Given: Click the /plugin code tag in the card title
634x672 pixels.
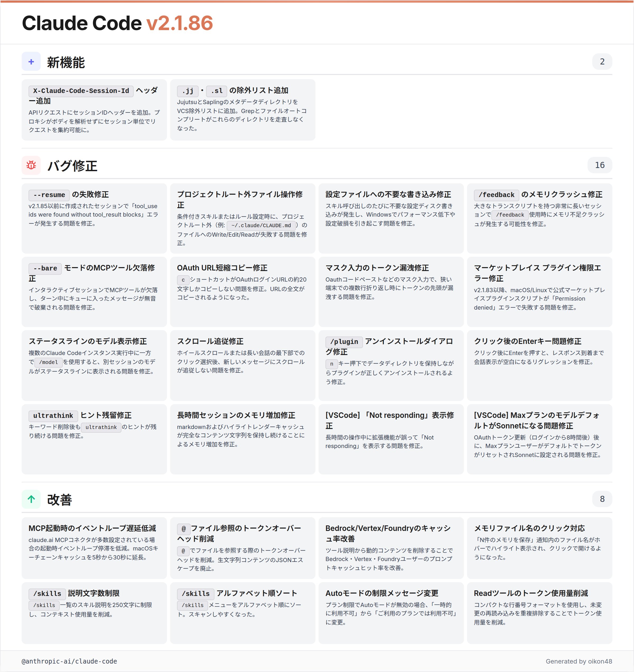Looking at the screenshot, I should pyautogui.click(x=344, y=342).
